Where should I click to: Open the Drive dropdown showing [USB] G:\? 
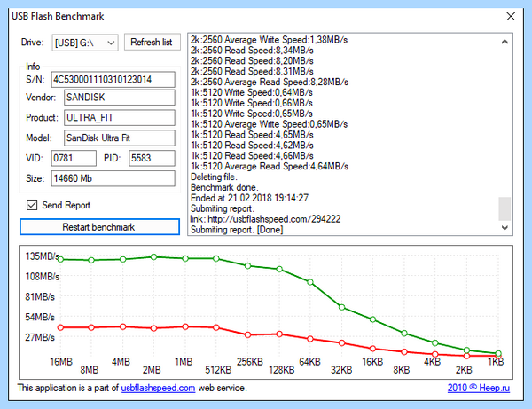click(85, 43)
